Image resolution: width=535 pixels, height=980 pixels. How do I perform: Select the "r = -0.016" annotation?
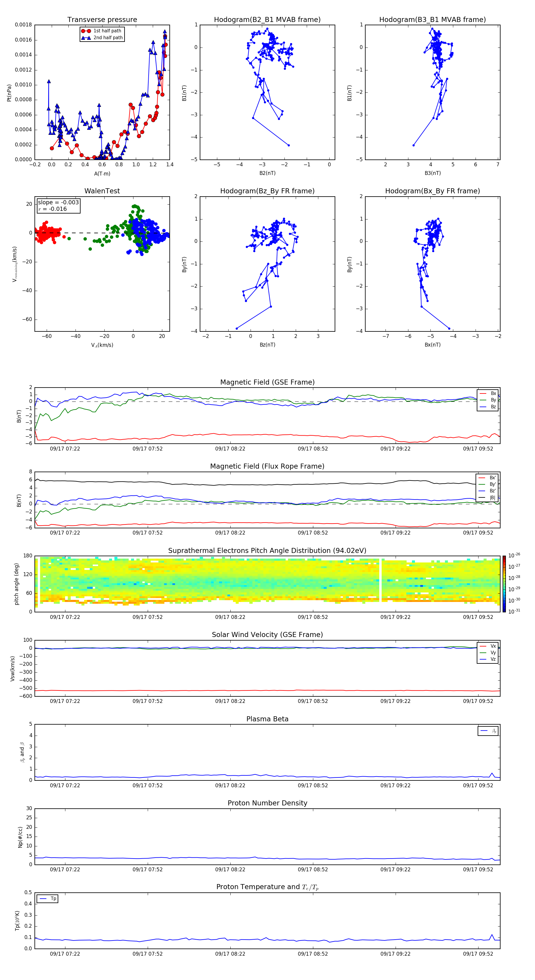point(53,209)
